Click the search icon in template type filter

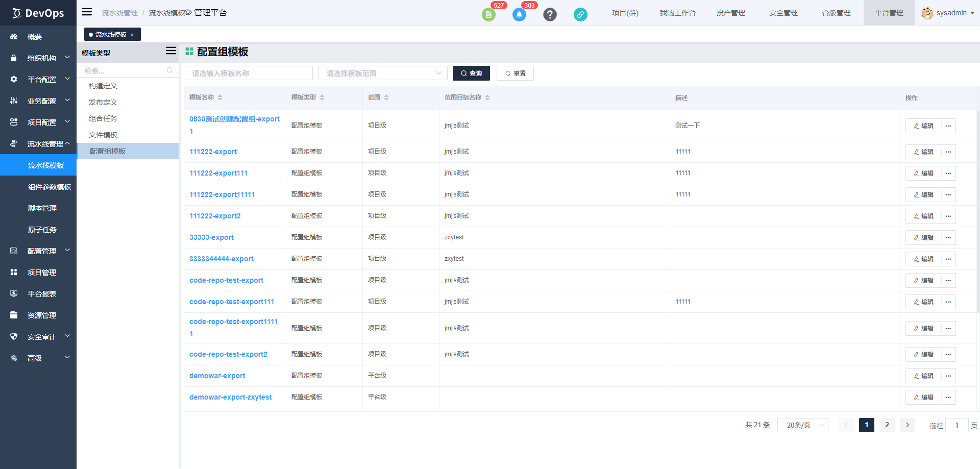(x=169, y=70)
